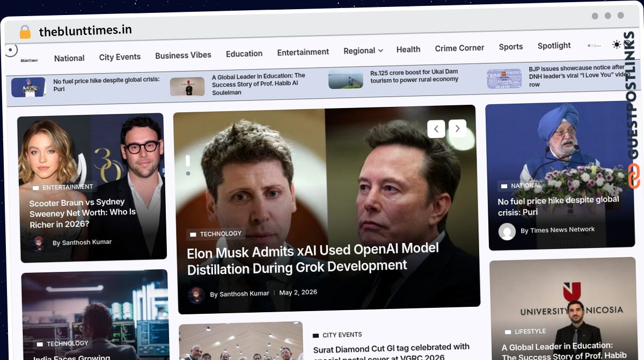Open 'No fuel price hike' ticker headline
This screenshot has width=644, height=360.
click(106, 84)
